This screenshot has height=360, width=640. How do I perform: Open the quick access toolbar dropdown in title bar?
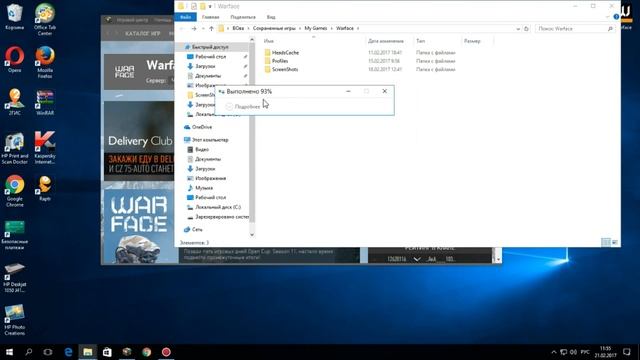[x=210, y=7]
